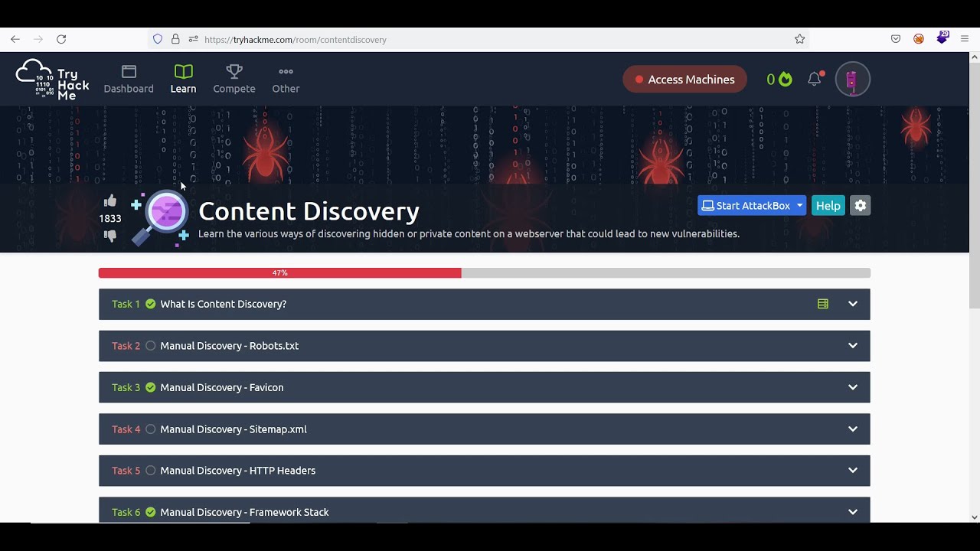Bookmark page with the star icon
The width and height of the screenshot is (980, 551).
(799, 39)
